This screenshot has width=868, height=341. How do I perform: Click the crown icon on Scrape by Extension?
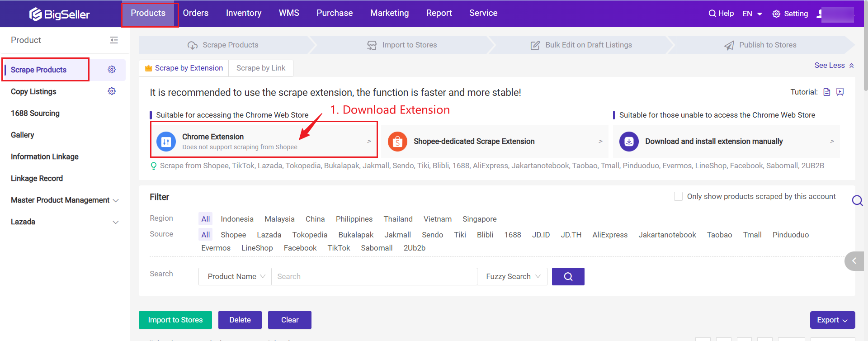click(148, 68)
